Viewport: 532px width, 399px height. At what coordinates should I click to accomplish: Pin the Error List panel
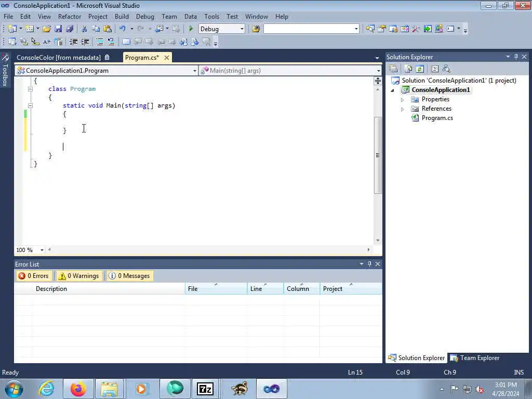[369, 263]
